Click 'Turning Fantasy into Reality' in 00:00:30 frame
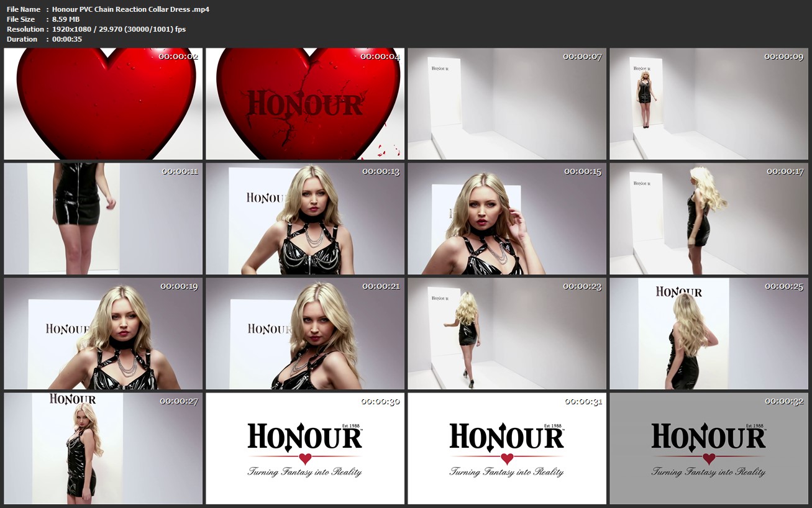 pyautogui.click(x=304, y=472)
